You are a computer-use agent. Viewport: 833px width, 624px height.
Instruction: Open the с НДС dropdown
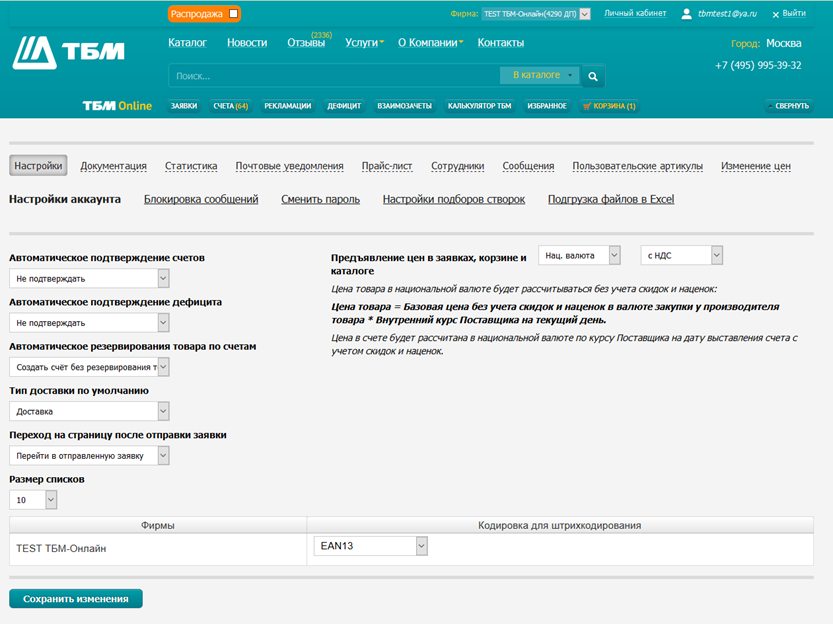pyautogui.click(x=682, y=255)
